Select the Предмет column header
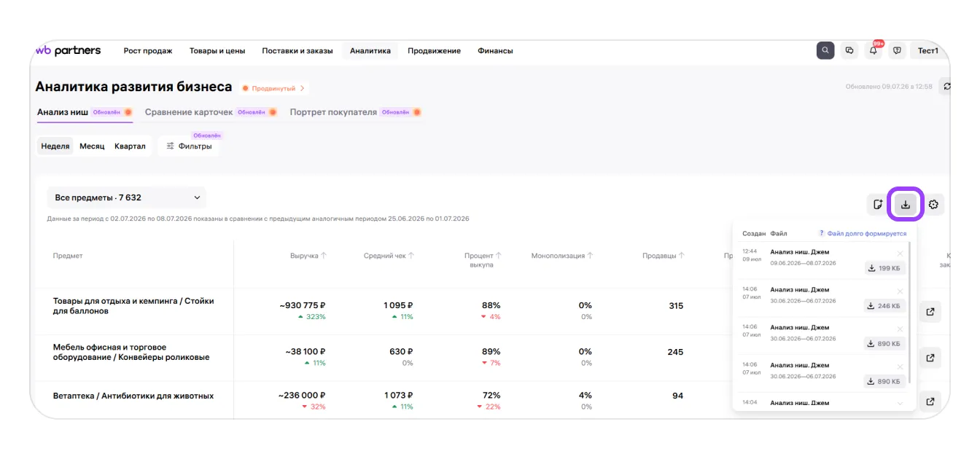 point(68,256)
